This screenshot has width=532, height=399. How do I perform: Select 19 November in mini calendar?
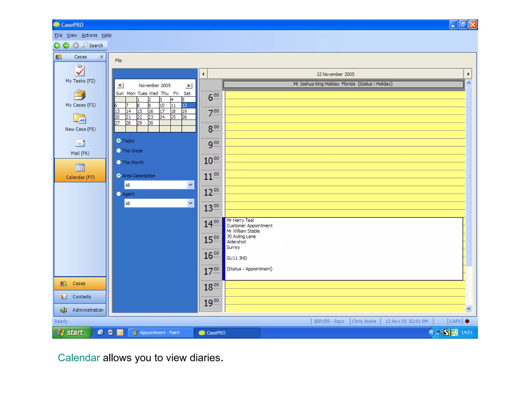(189, 111)
